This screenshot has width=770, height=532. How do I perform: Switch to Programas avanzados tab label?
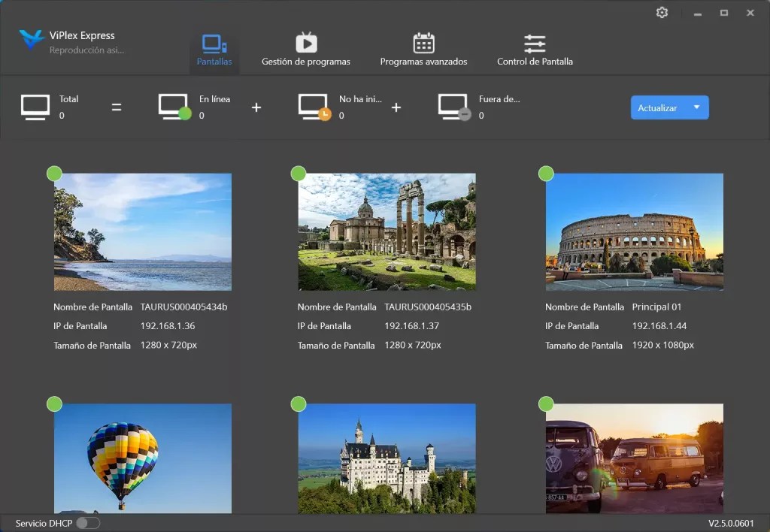[x=424, y=62]
